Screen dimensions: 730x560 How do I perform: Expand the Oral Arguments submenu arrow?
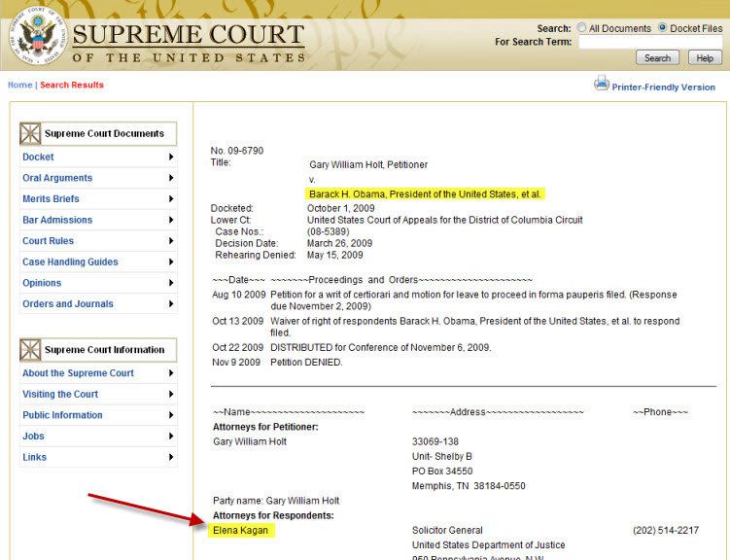171,178
